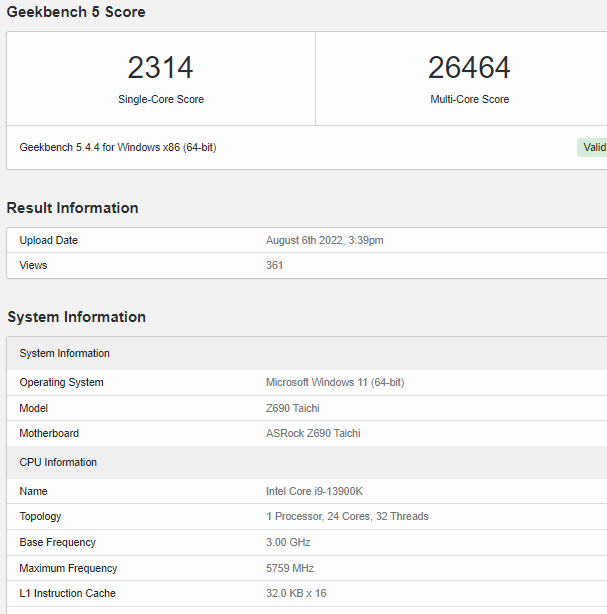Select Geekbench 5.4.4 for Windows x86 text

tap(118, 147)
